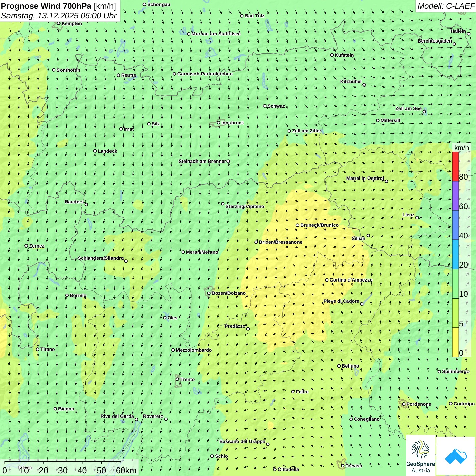Click the 'Bad Tölz' label
The image size is (476, 476).
click(x=255, y=16)
